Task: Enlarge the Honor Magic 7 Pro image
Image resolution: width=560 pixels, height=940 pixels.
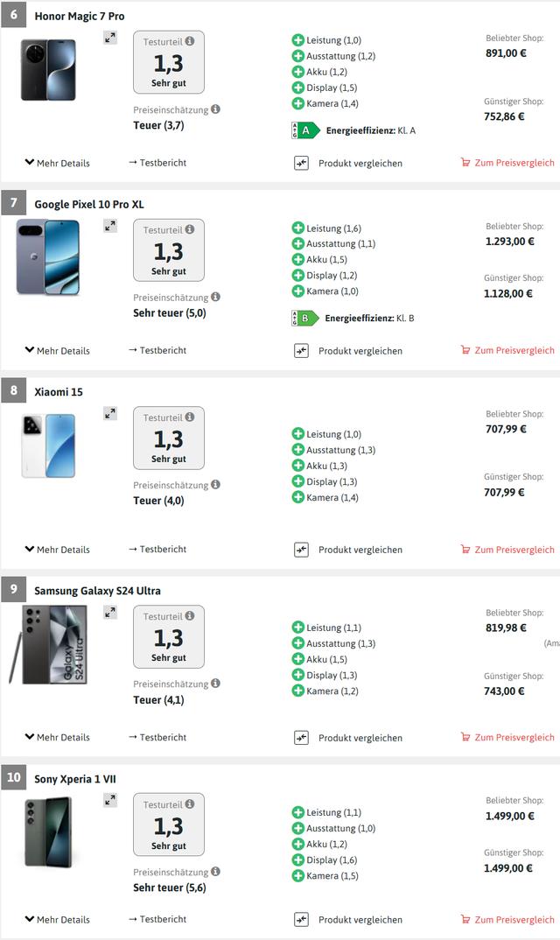Action: 109,38
